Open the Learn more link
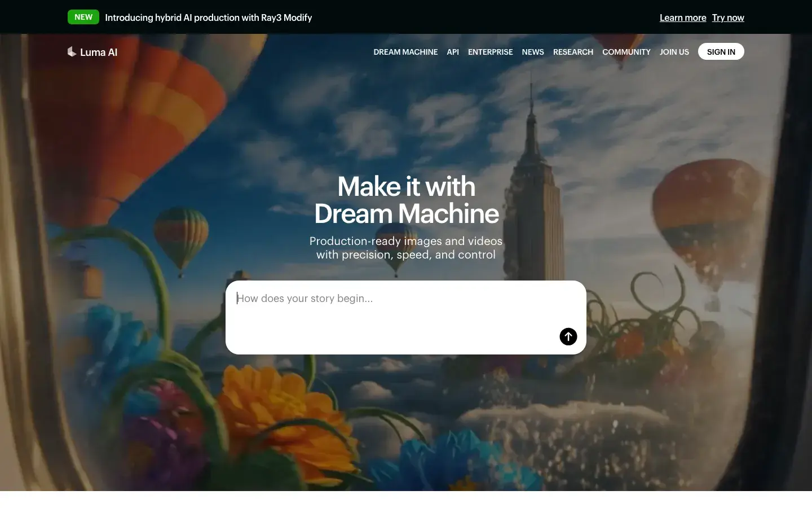 [682, 17]
